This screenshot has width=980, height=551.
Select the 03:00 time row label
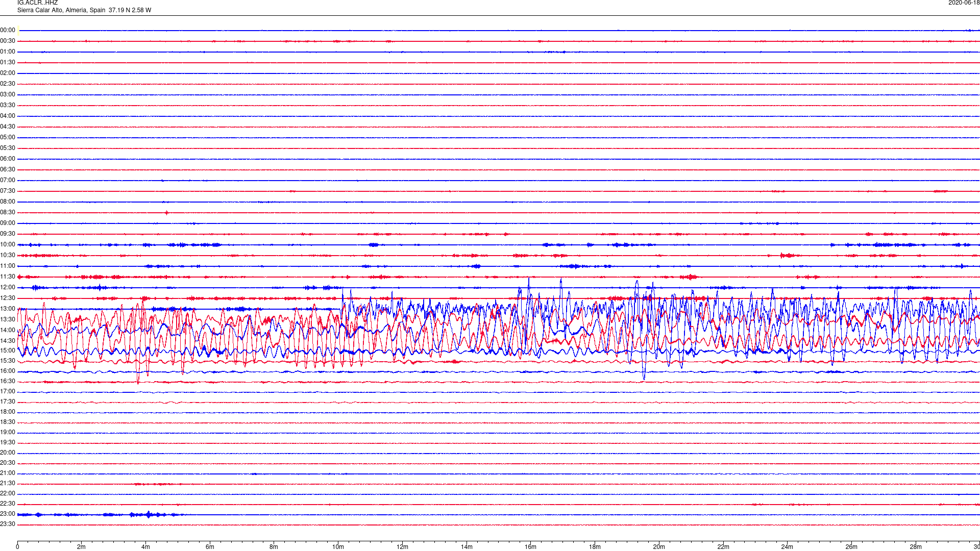click(x=8, y=94)
